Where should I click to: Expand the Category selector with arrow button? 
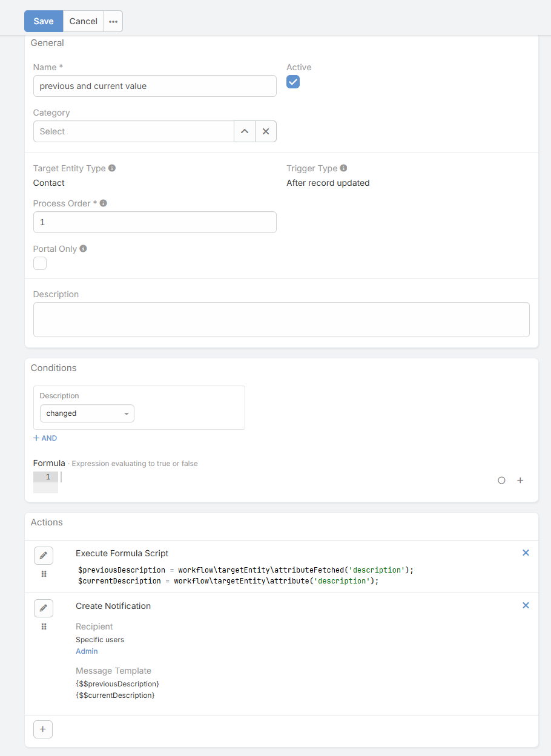244,131
